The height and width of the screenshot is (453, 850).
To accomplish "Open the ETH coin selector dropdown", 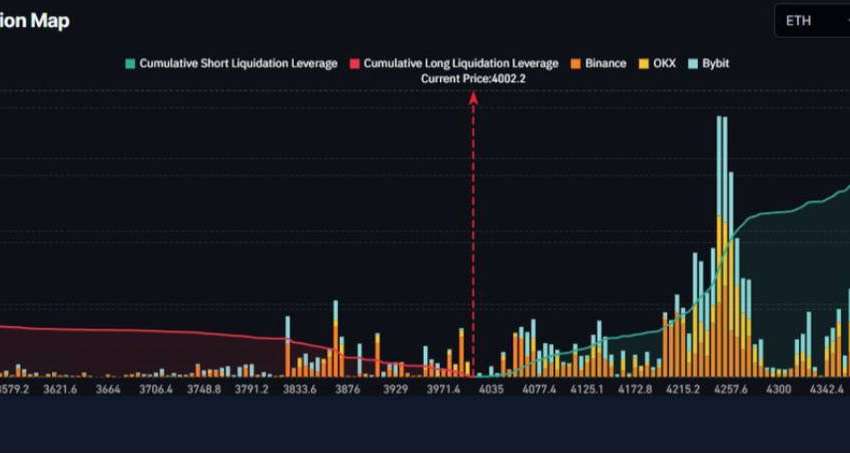I will (811, 21).
